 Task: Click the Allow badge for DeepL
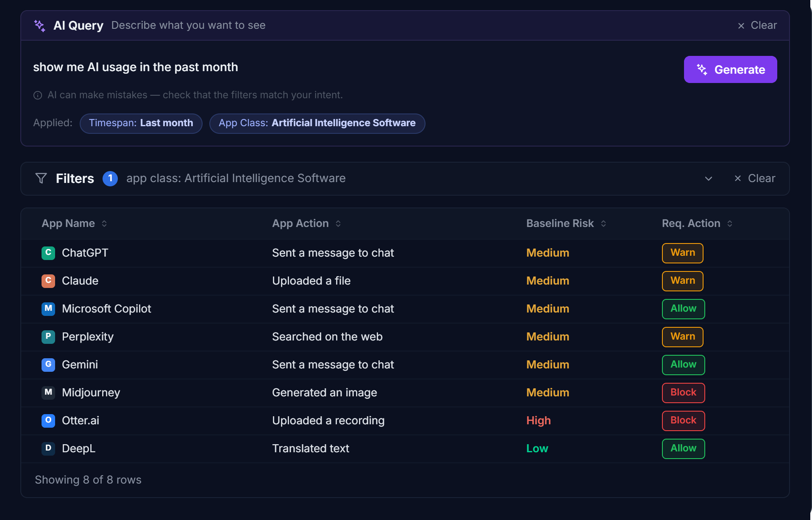pos(683,448)
